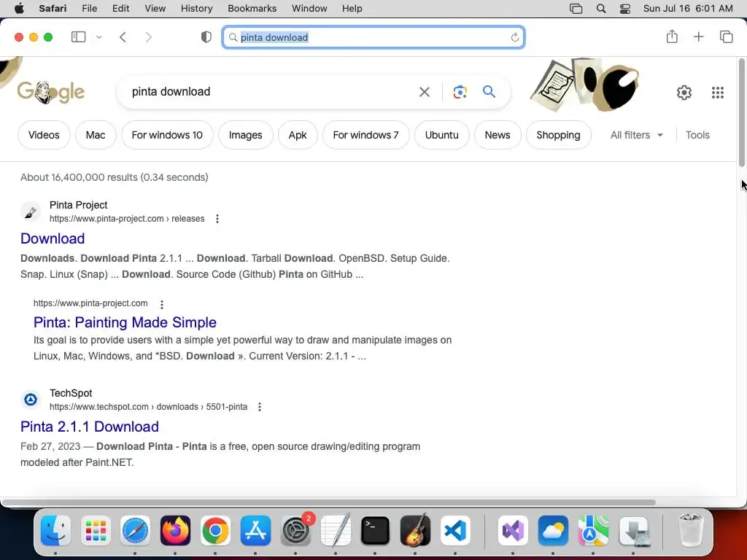Open App Store from the Dock

point(255,530)
